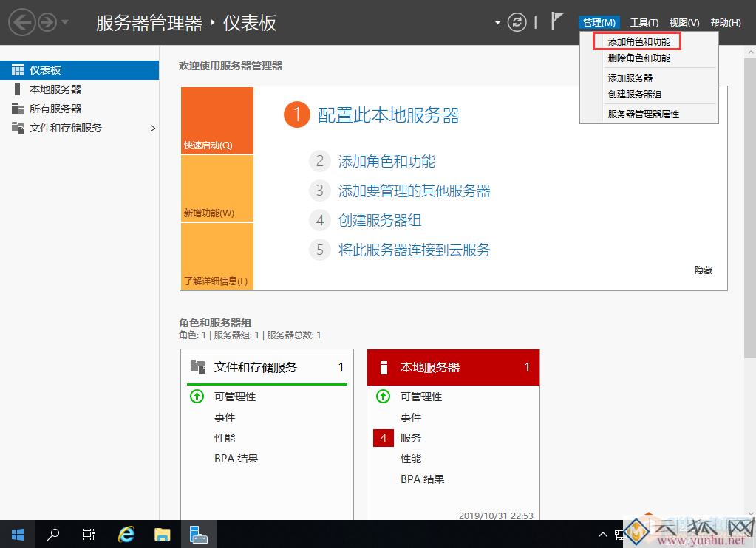Screen dimensions: 756x548
Task: Expand 文件和存储服务 sidebar arrow
Action: 152,127
